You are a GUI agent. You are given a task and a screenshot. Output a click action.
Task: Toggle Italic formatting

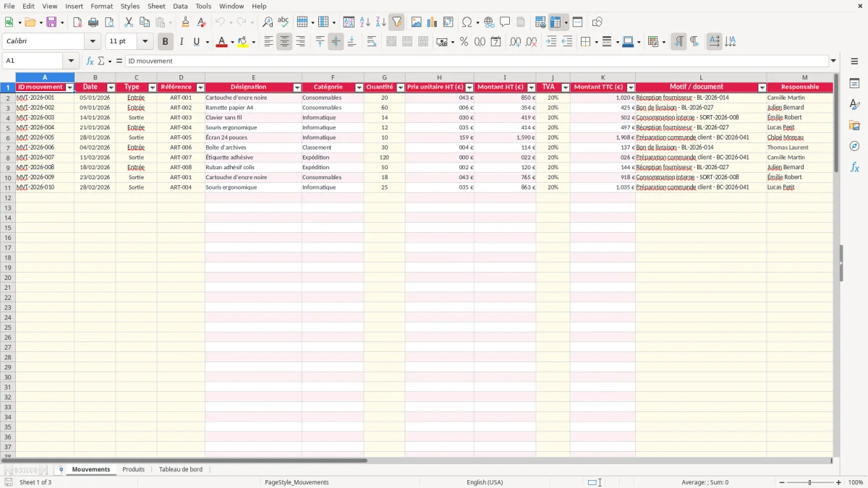tap(181, 42)
